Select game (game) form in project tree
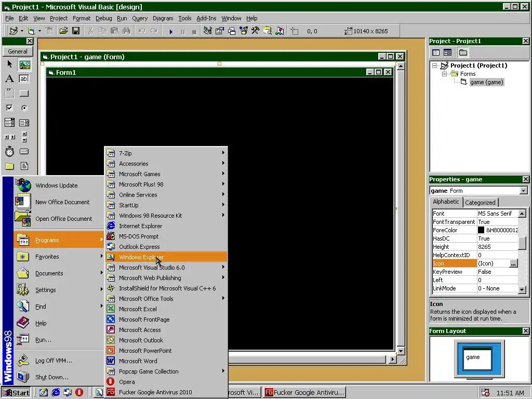The image size is (532, 399). click(x=486, y=82)
